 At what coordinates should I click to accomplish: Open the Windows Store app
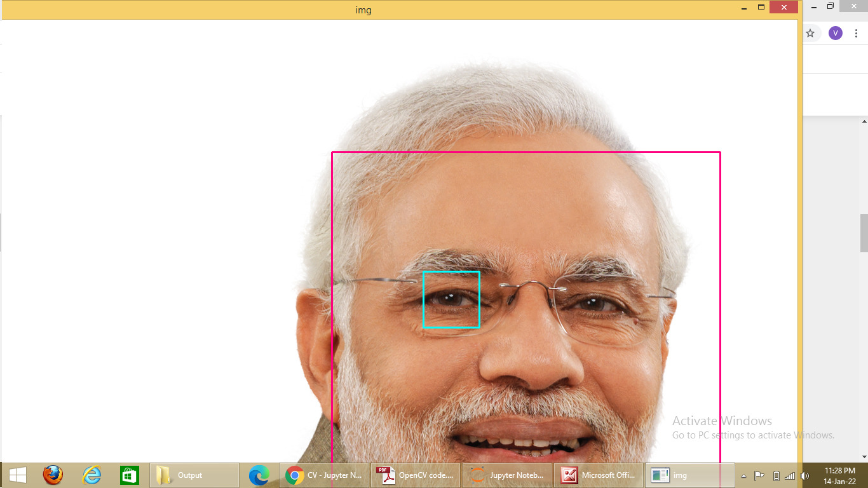coord(129,475)
